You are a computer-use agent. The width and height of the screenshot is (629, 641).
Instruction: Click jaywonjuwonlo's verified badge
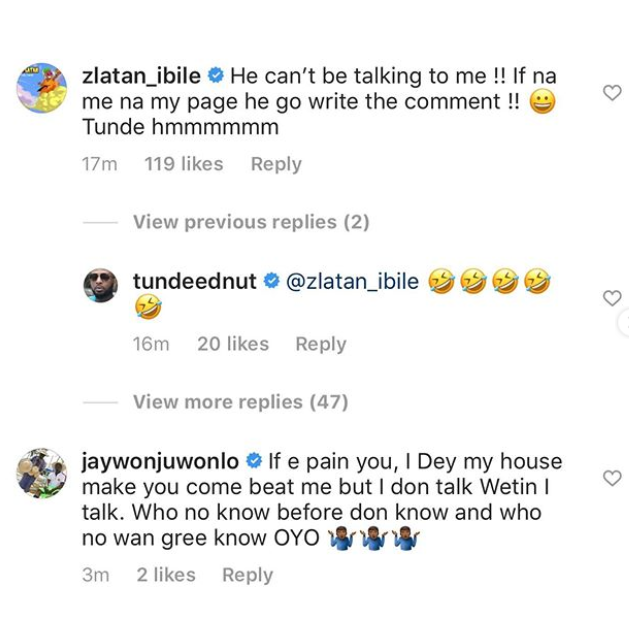click(x=254, y=461)
